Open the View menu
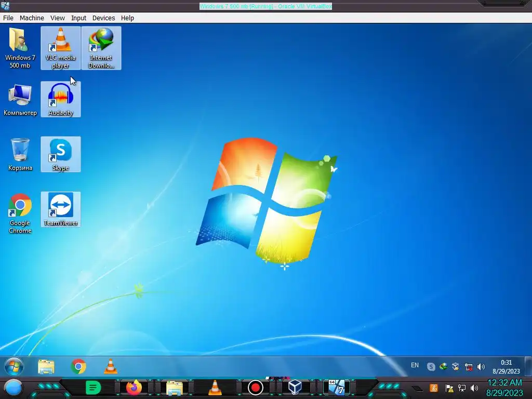The image size is (532, 399). (x=58, y=18)
